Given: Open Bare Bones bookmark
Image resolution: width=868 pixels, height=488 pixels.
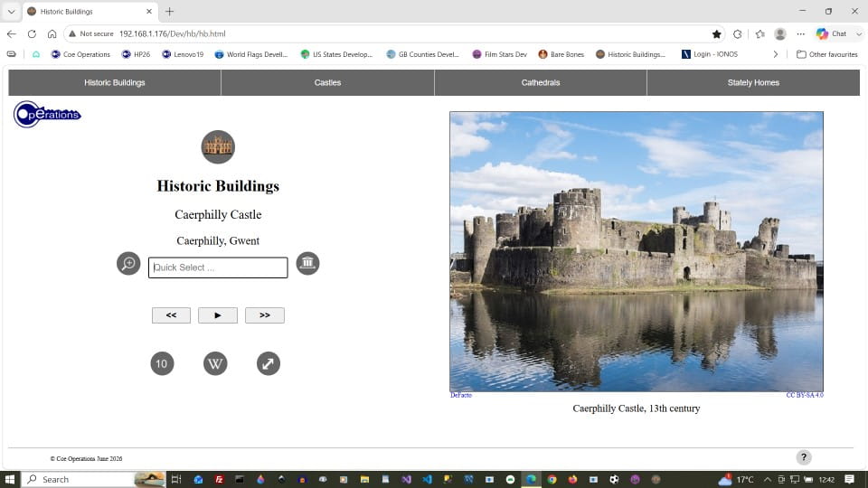Looking at the screenshot, I should [x=561, y=54].
